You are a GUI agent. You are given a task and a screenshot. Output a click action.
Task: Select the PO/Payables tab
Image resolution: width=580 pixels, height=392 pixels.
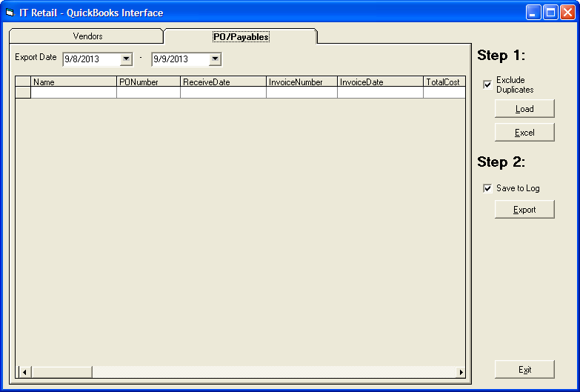(x=241, y=36)
